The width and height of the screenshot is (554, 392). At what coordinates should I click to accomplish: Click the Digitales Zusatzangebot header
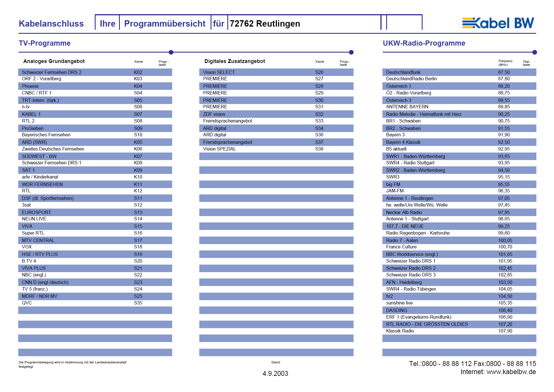[235, 61]
